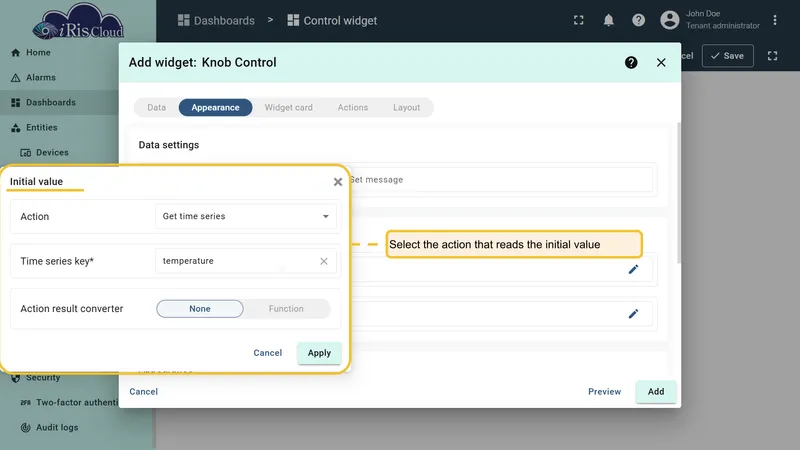Switch to Widget card tab
Screen dimensions: 800x450
pyautogui.click(x=288, y=108)
